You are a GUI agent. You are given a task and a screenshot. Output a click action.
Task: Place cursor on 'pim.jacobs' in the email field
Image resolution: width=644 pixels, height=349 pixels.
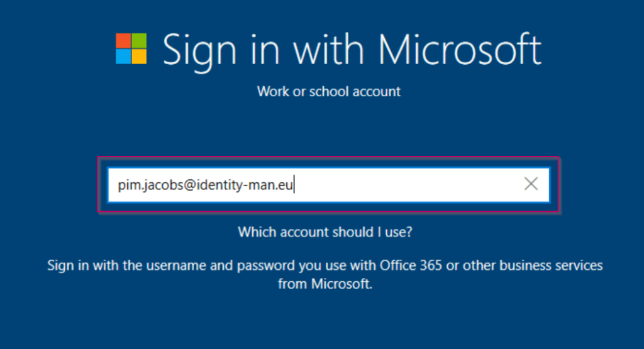pos(143,185)
